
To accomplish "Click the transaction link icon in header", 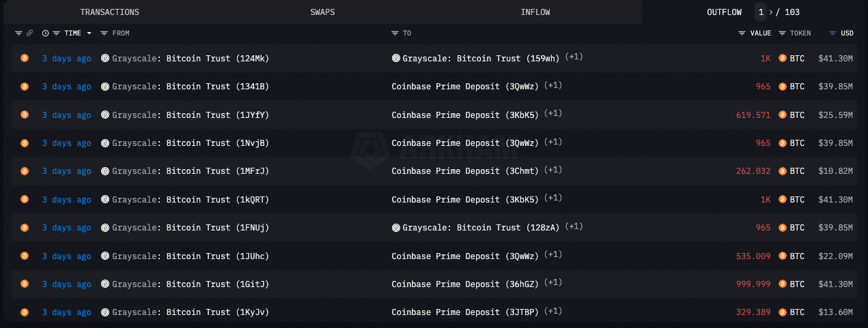I will tap(29, 33).
